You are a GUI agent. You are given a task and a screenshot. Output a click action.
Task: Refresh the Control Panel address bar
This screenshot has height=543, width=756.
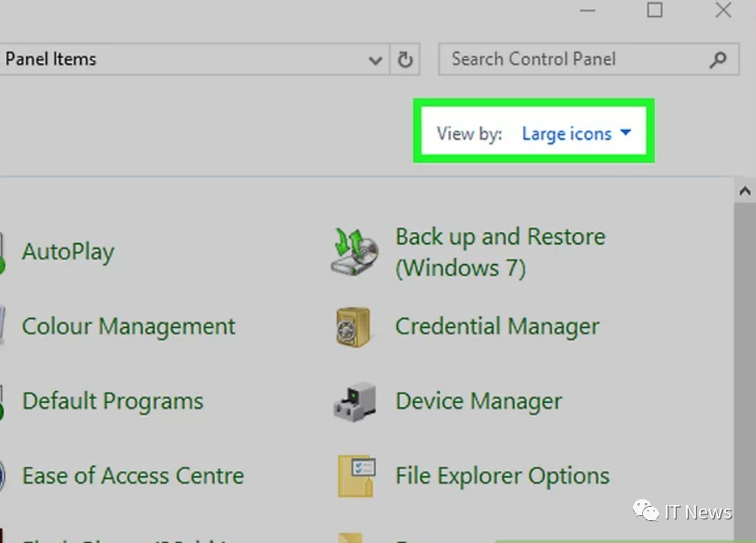[x=405, y=60]
